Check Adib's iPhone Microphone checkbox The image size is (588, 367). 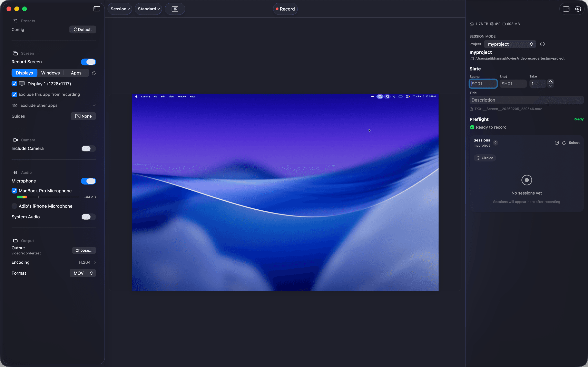pos(14,206)
